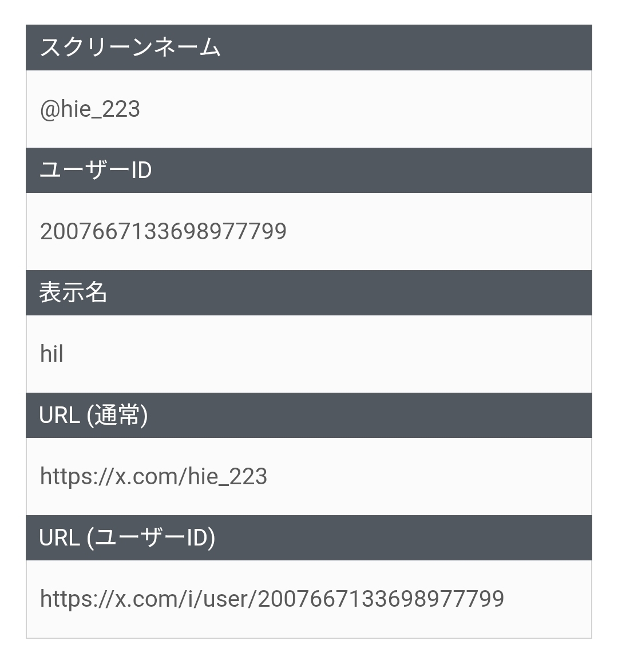Select the display name value hil

click(x=51, y=354)
